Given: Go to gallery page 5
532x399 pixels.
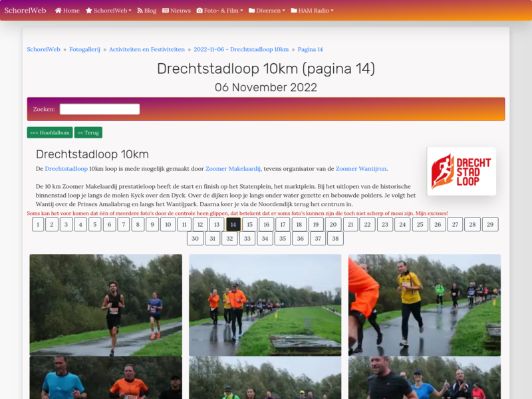Looking at the screenshot, I should pyautogui.click(x=95, y=224).
